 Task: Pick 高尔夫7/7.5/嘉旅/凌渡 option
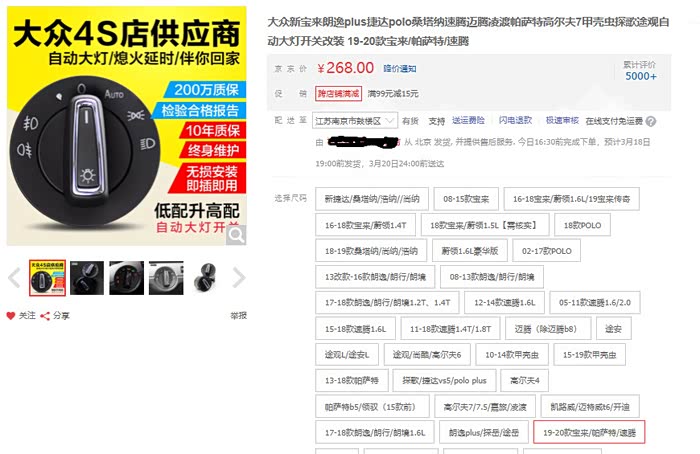(485, 406)
